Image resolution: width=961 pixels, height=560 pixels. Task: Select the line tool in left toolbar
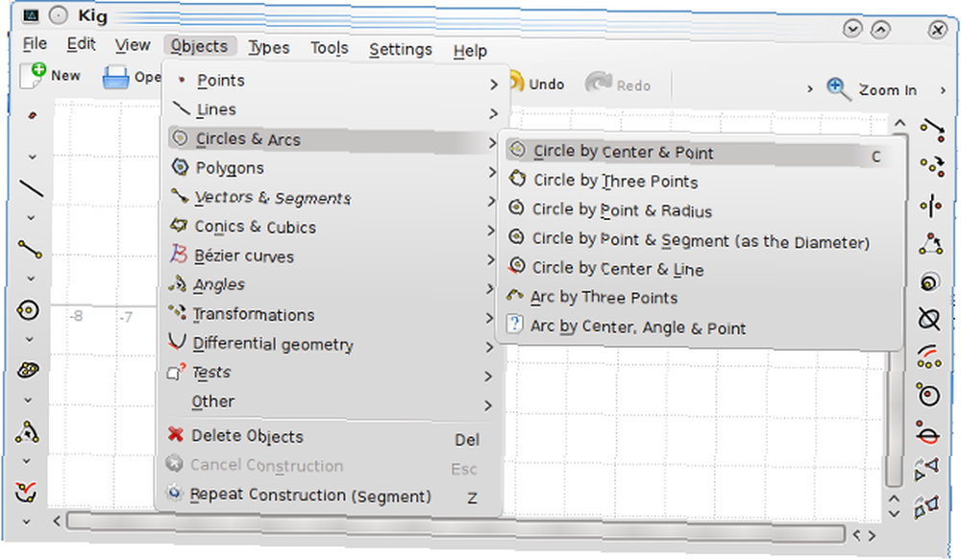click(31, 188)
